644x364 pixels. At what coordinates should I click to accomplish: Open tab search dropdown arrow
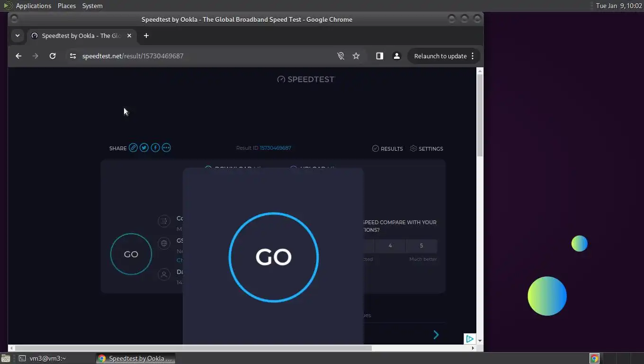click(x=18, y=36)
